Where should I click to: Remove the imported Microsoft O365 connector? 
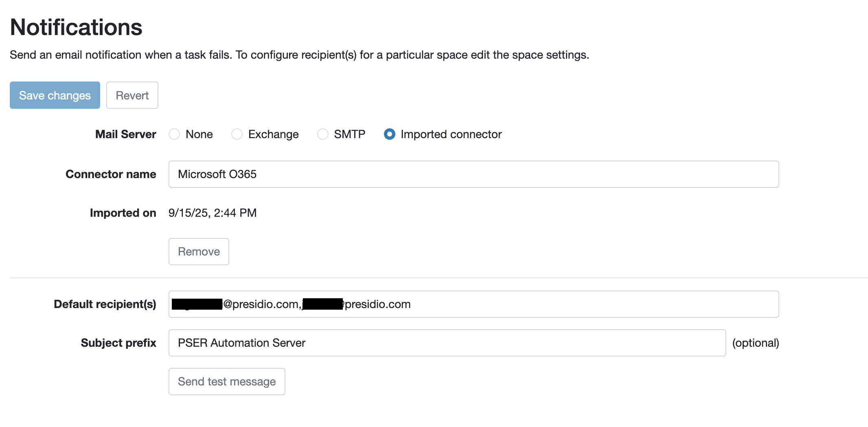click(x=199, y=252)
